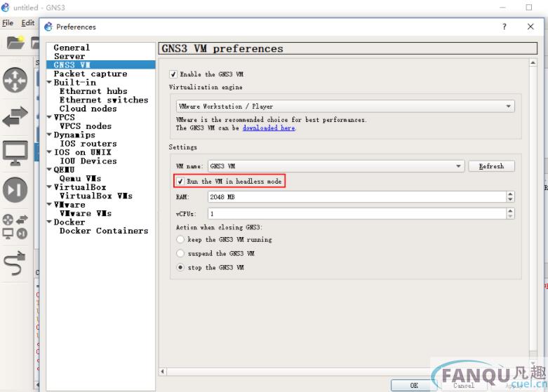Select General preferences page

click(72, 48)
